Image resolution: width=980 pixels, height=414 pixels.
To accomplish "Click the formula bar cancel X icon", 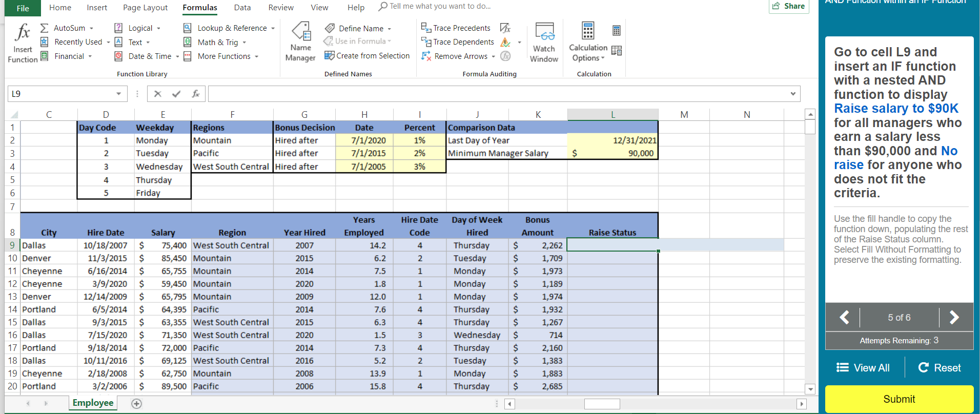I will (x=158, y=94).
